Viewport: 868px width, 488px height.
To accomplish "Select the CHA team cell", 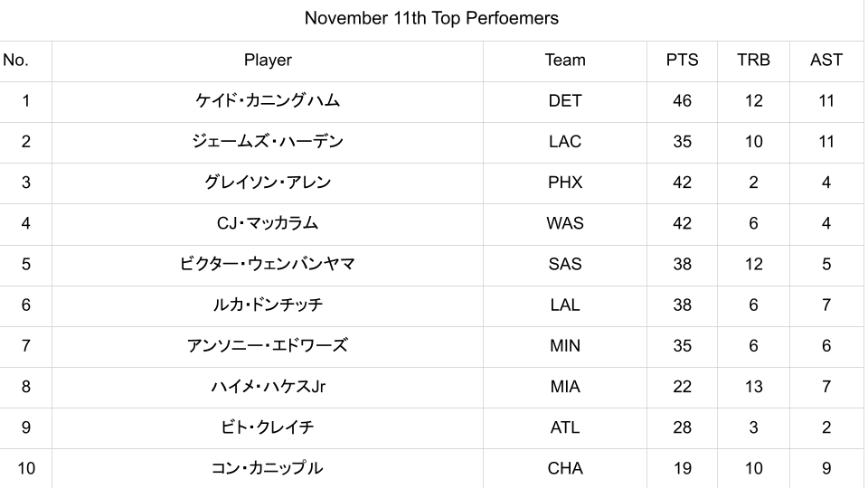I will tap(565, 468).
